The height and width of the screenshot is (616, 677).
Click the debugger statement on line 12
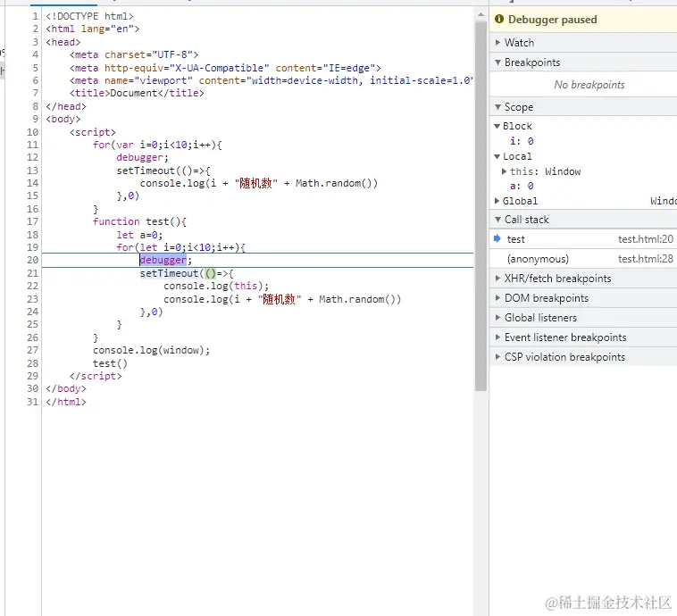[142, 157]
